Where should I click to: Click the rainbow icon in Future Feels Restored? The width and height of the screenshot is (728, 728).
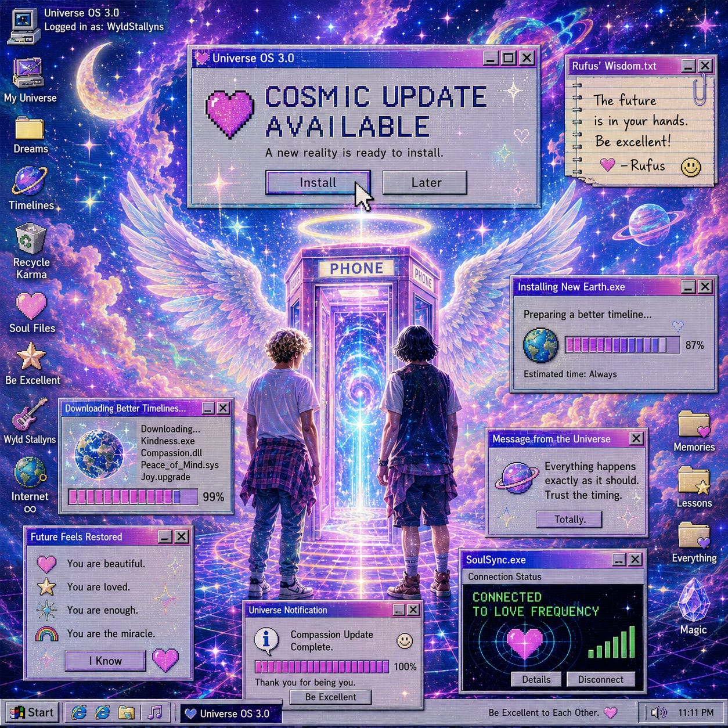pos(46,633)
